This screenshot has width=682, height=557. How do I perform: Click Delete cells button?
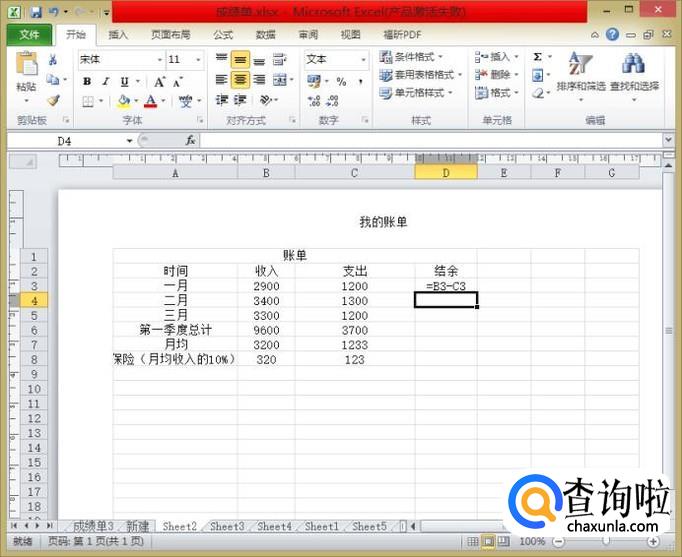point(497,75)
